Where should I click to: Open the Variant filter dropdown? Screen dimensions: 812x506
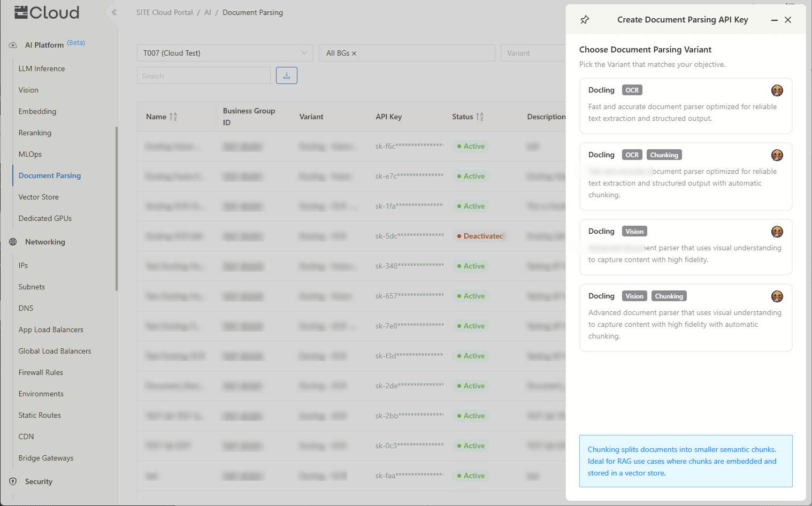(x=532, y=53)
